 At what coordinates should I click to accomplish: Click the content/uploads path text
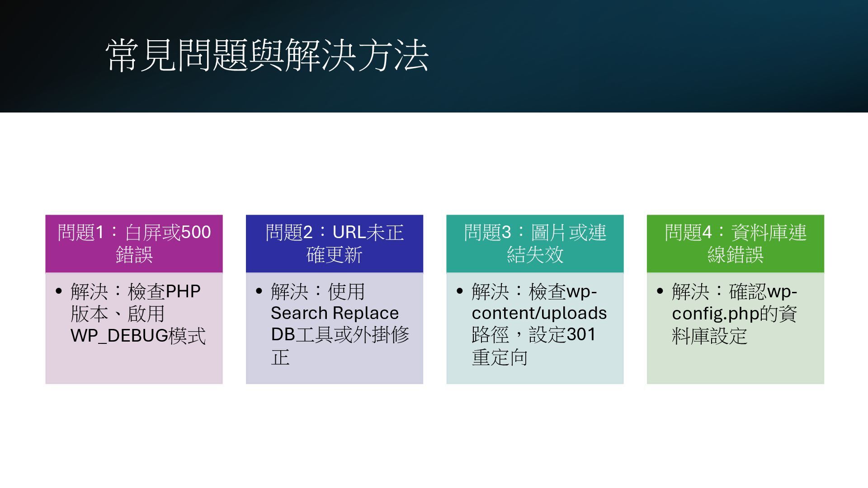(x=539, y=313)
